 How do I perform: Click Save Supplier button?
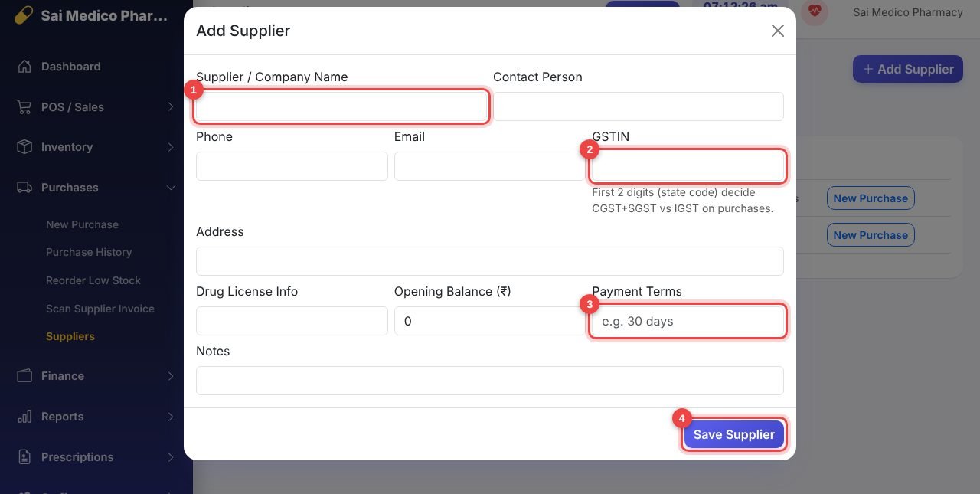(x=734, y=434)
